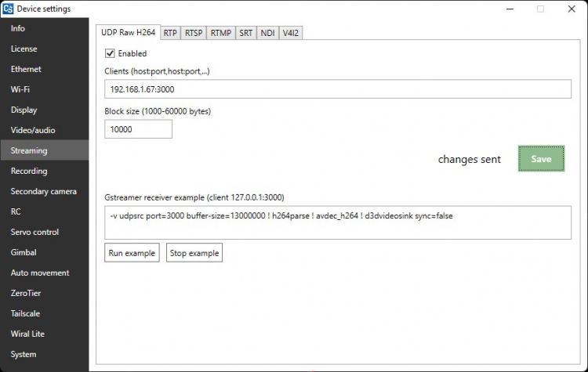Switch to the V4l2 tab
This screenshot has height=372, width=588.
[x=291, y=33]
